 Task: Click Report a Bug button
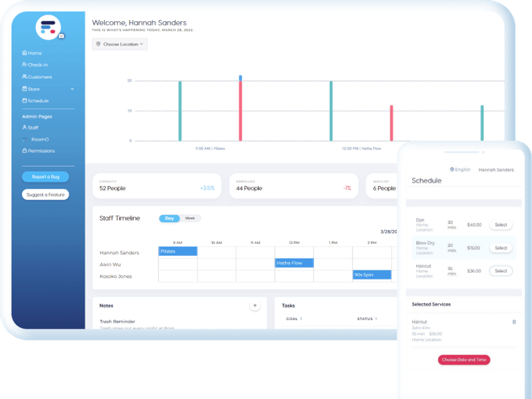click(x=45, y=177)
